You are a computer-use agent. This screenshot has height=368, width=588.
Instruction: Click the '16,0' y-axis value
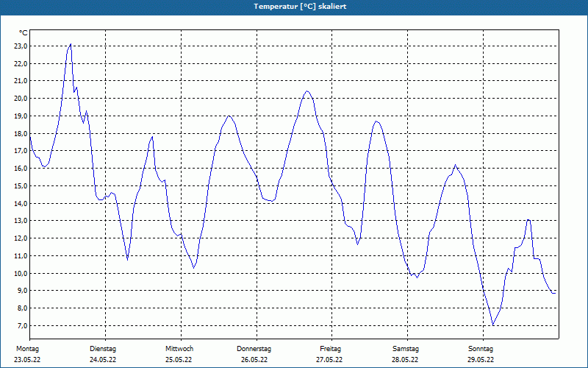tap(21, 169)
